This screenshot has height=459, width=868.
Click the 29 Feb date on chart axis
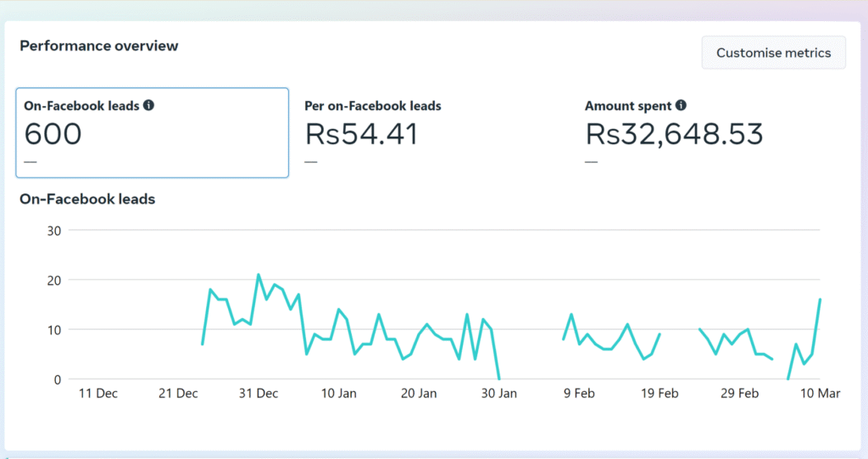(739, 394)
